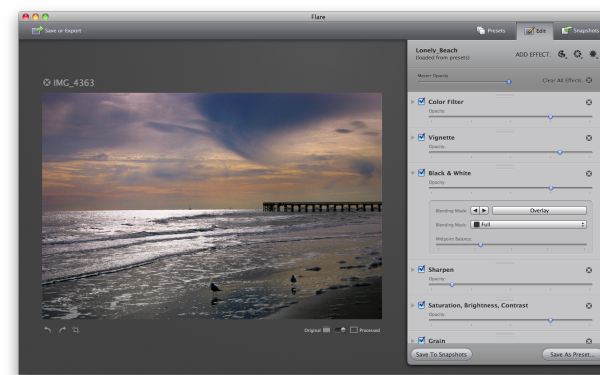Click the first Add Effect color icon
600x375 pixels.
562,54
